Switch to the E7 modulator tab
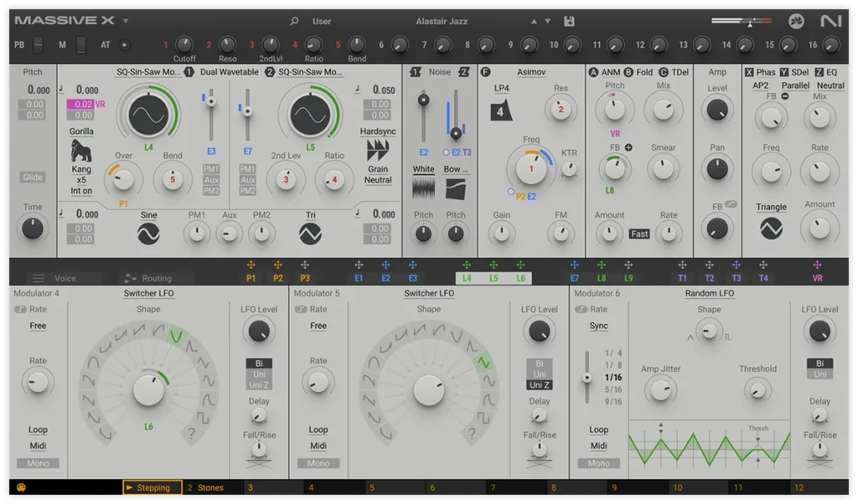The width and height of the screenshot is (858, 504). [574, 278]
